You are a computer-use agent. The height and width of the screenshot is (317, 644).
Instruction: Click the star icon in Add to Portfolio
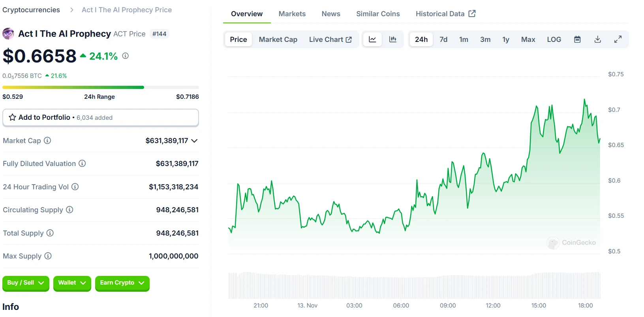click(13, 117)
